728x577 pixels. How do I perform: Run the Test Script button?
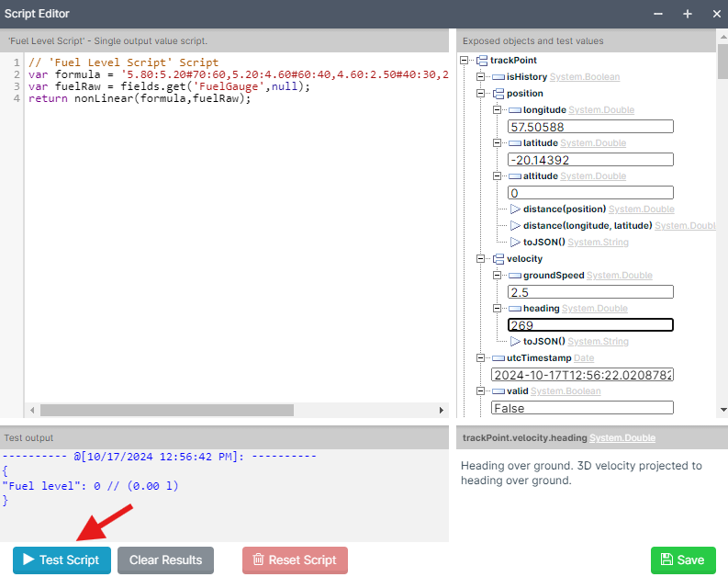click(x=62, y=560)
